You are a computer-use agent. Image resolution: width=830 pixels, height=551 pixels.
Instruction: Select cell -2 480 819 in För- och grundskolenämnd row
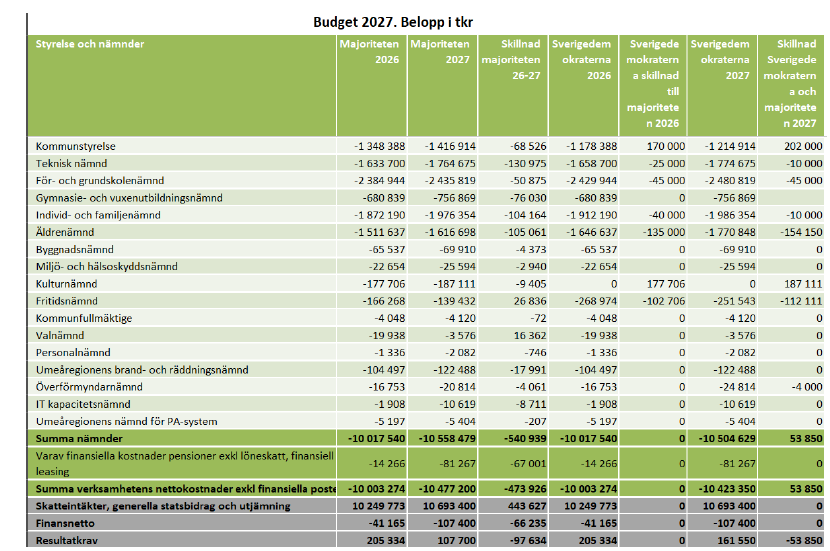tap(730, 180)
